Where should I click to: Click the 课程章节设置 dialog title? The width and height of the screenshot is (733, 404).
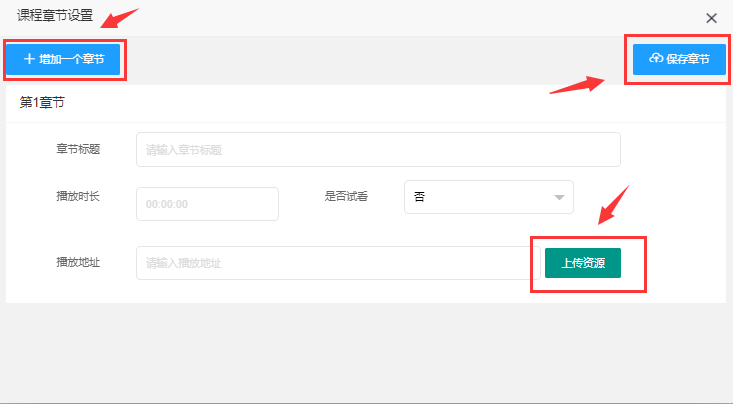pos(55,15)
